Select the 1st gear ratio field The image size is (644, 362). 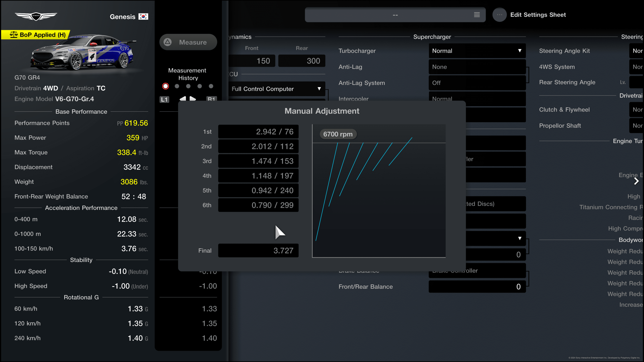click(258, 132)
